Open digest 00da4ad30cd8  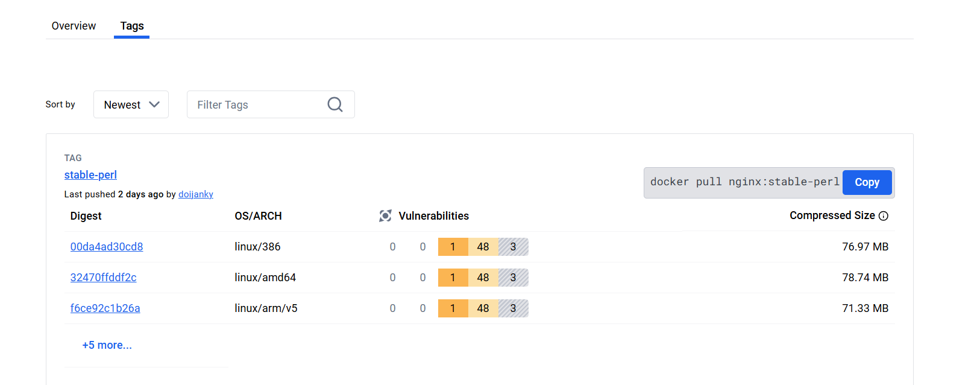click(107, 247)
